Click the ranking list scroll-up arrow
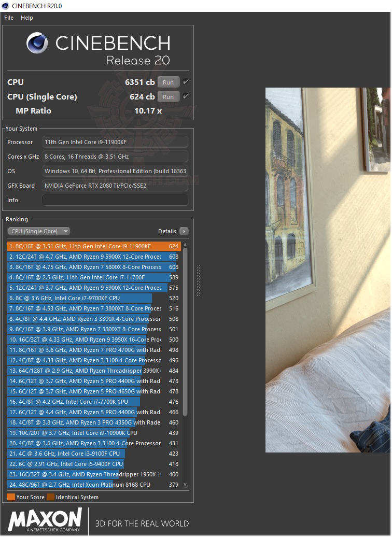 185,245
